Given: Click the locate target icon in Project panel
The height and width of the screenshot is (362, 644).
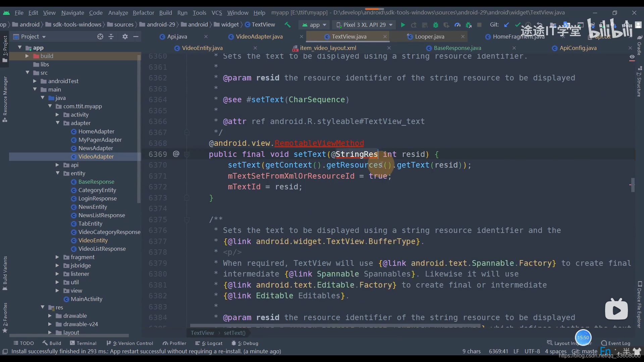Looking at the screenshot, I should pos(100,37).
